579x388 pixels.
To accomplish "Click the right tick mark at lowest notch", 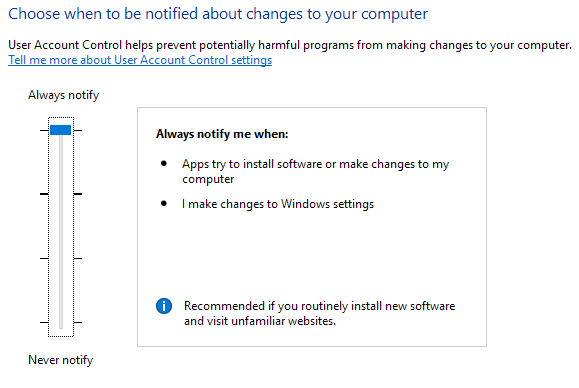I will coord(78,323).
